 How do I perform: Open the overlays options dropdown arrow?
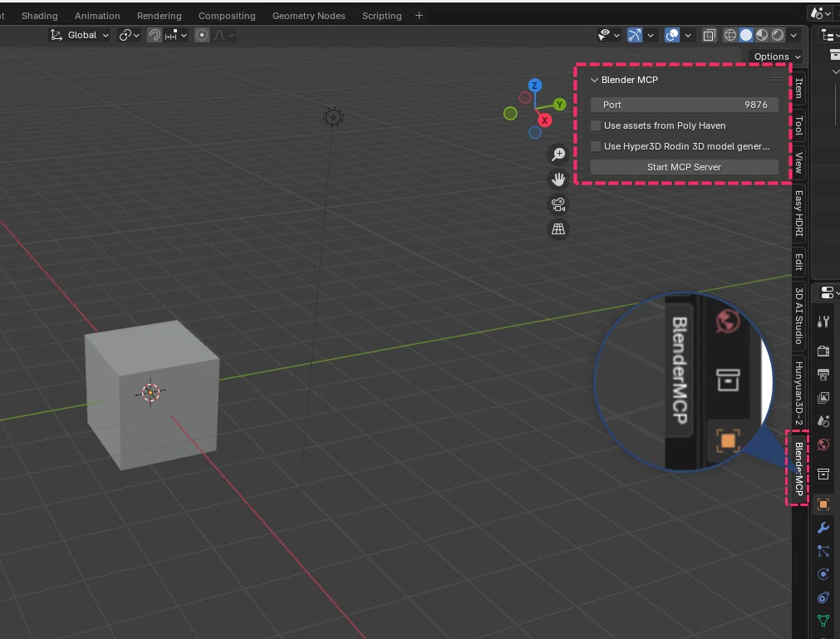tap(688, 36)
